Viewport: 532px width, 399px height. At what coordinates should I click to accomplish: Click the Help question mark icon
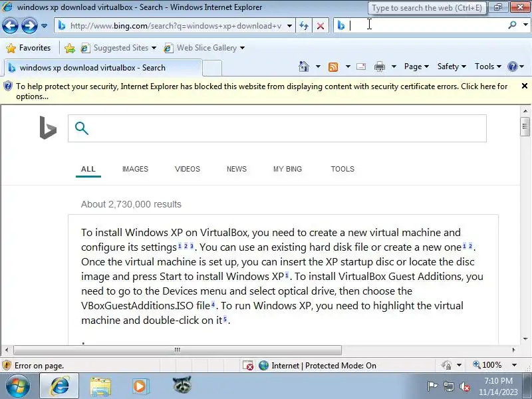click(x=512, y=66)
